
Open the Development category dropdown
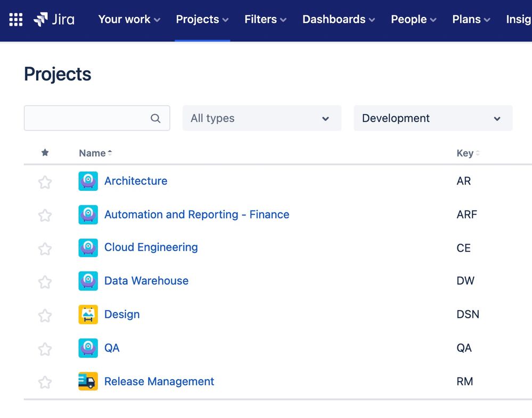(x=432, y=118)
